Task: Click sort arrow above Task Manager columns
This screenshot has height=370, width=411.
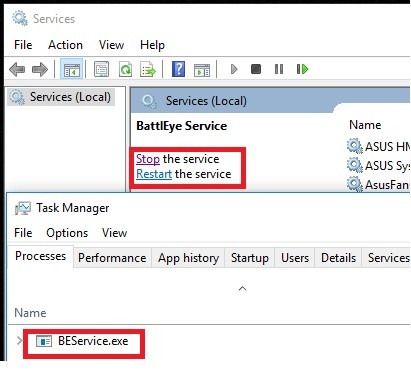Action: coord(243,289)
